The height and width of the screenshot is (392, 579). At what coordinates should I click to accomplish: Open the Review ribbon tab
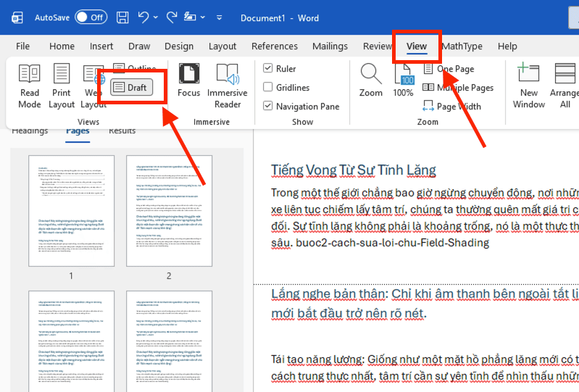[377, 46]
